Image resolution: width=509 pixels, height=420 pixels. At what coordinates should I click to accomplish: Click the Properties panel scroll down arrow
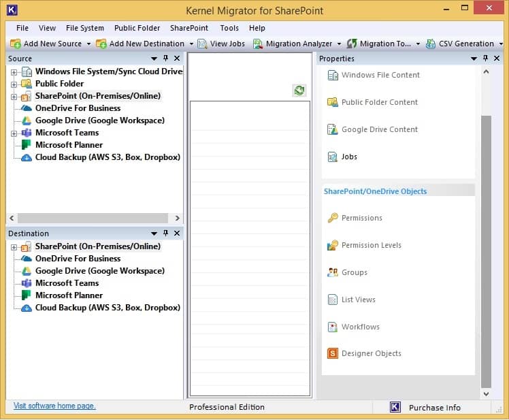pos(486,393)
